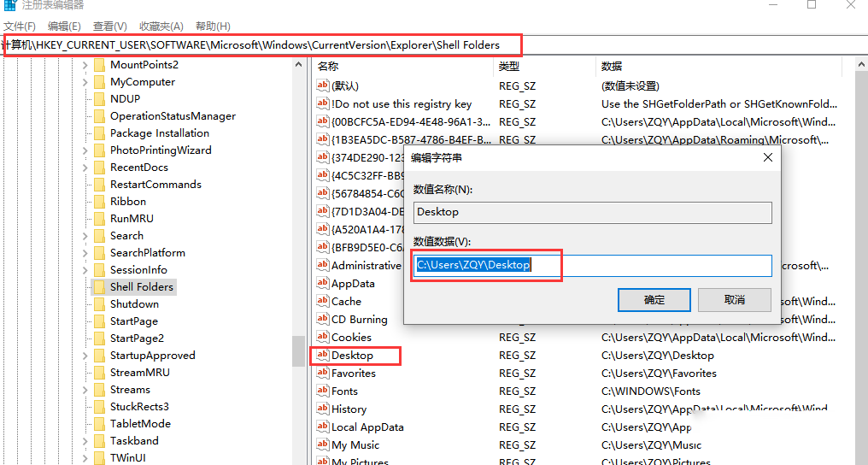Select the StartPage2 folder icon
Viewport: 868px width, 465px height.
pyautogui.click(x=100, y=338)
